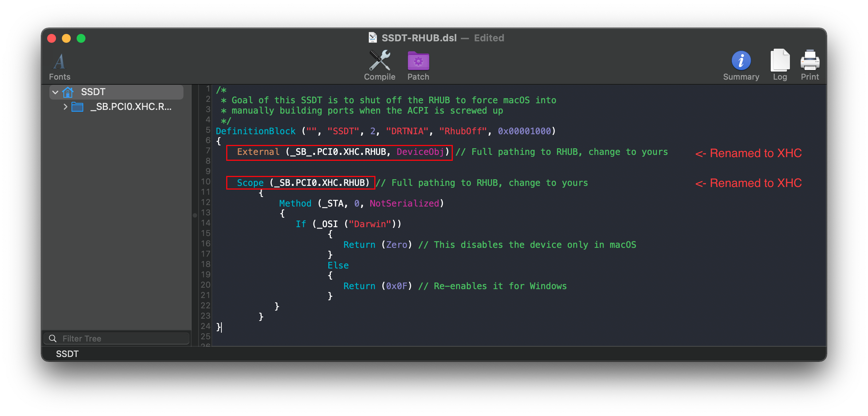
Task: Select the _SB.PCI0.XHC.R... tree item
Action: click(131, 107)
